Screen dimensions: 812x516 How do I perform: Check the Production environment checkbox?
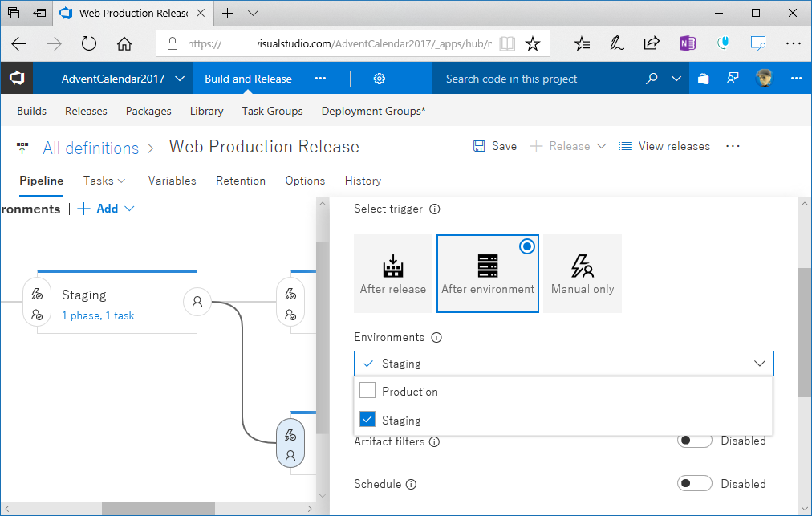(367, 390)
